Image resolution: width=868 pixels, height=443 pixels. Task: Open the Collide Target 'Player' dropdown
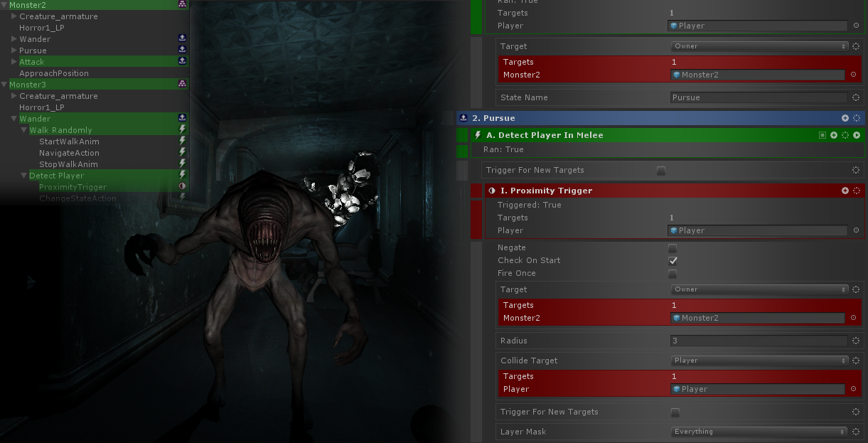pyautogui.click(x=759, y=361)
